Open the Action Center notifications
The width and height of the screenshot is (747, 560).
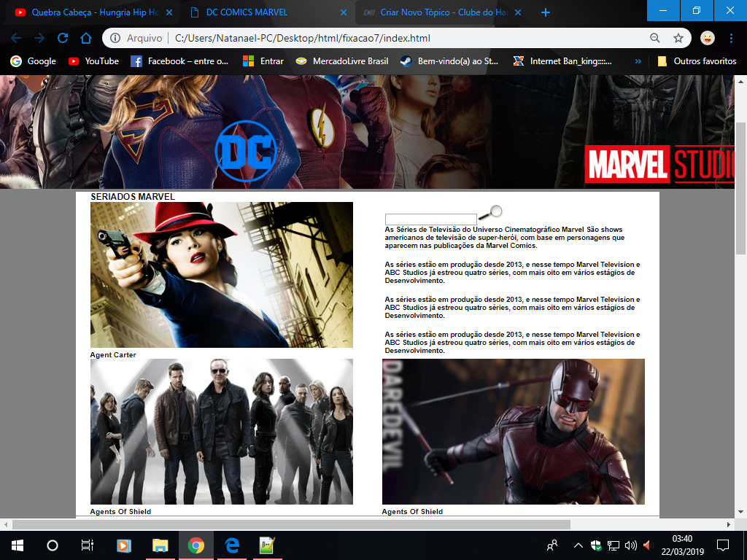[723, 545]
